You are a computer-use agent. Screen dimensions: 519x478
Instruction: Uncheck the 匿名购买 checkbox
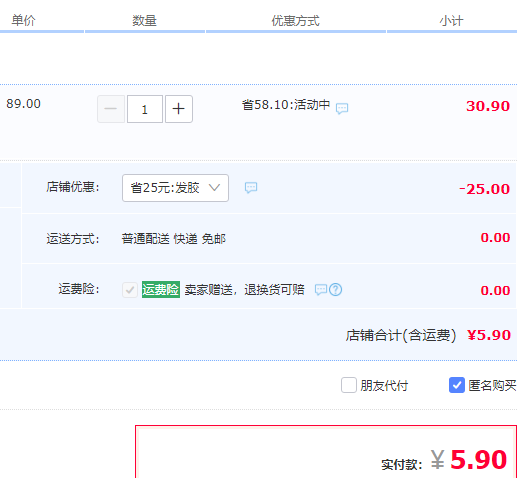457,385
